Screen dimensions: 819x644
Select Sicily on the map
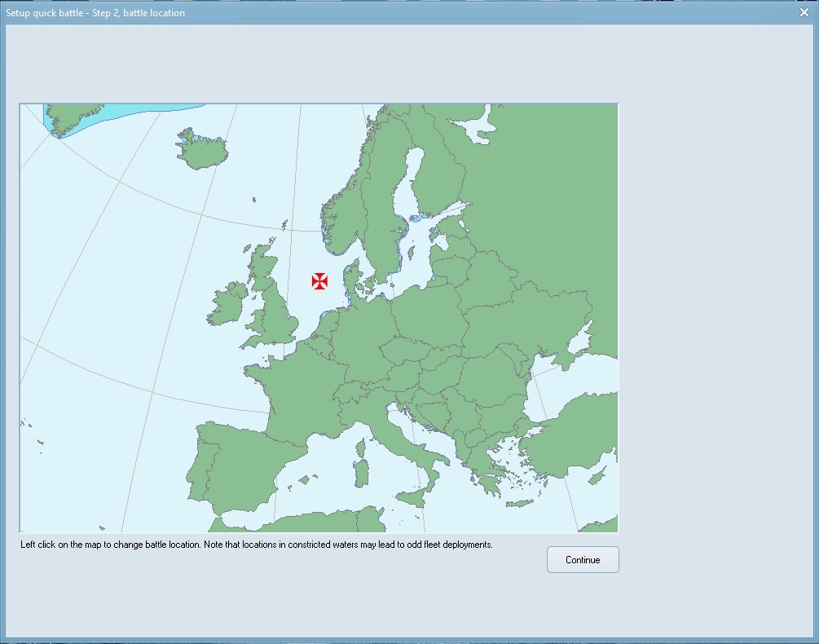[412, 496]
